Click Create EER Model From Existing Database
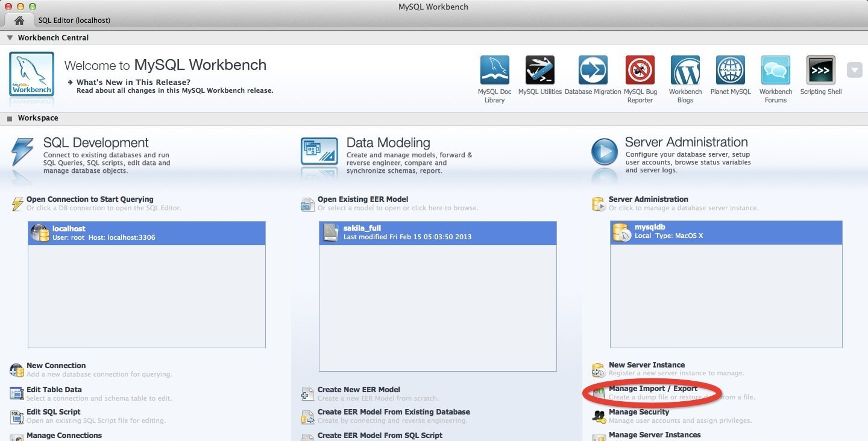The image size is (868, 441). pyautogui.click(x=394, y=412)
